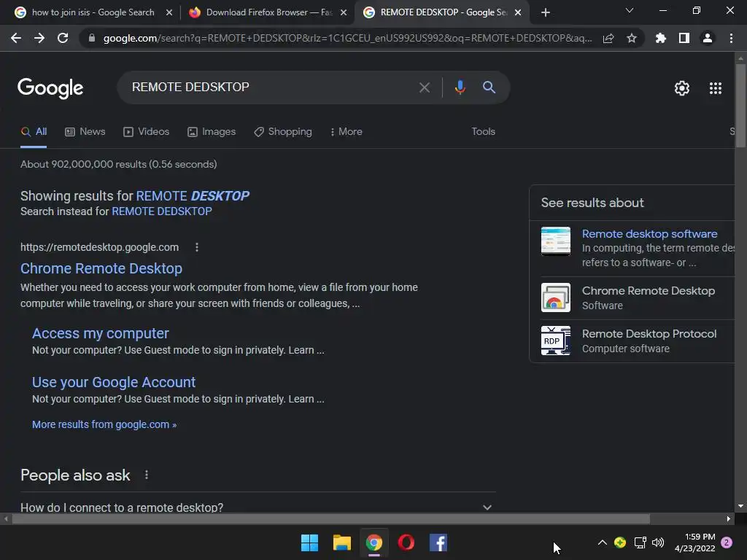The image size is (747, 560).
Task: Open Google apps grid
Action: pos(716,88)
